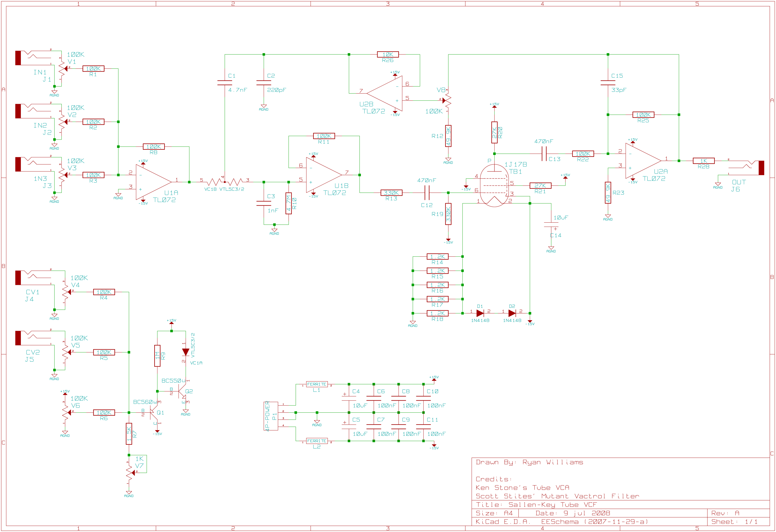Click the R13 330K resistor
Image resolution: width=776 pixels, height=532 pixels.
coord(391,193)
